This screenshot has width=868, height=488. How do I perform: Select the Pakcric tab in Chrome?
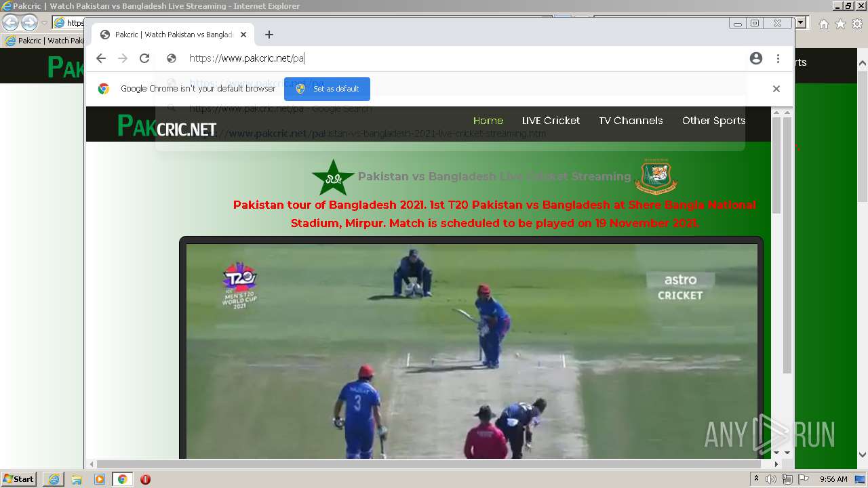coord(173,35)
